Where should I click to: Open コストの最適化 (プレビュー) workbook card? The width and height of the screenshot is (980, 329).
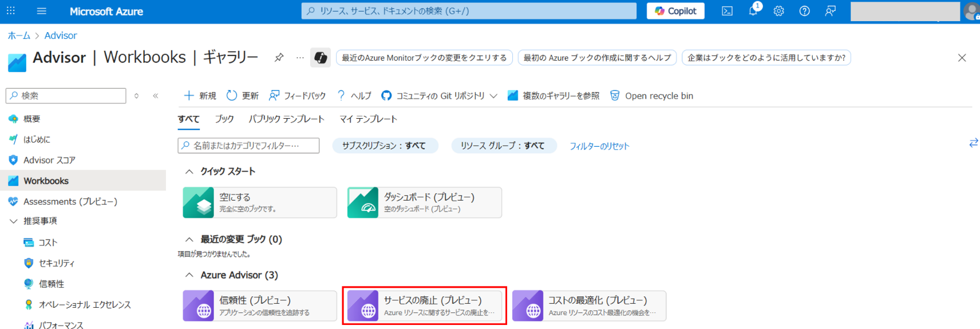click(x=590, y=306)
